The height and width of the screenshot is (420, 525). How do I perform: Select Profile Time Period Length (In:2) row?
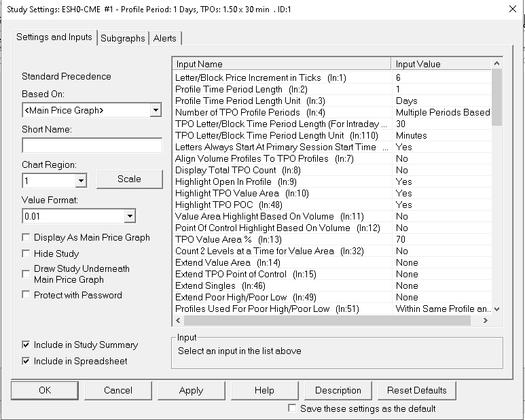[332, 90]
